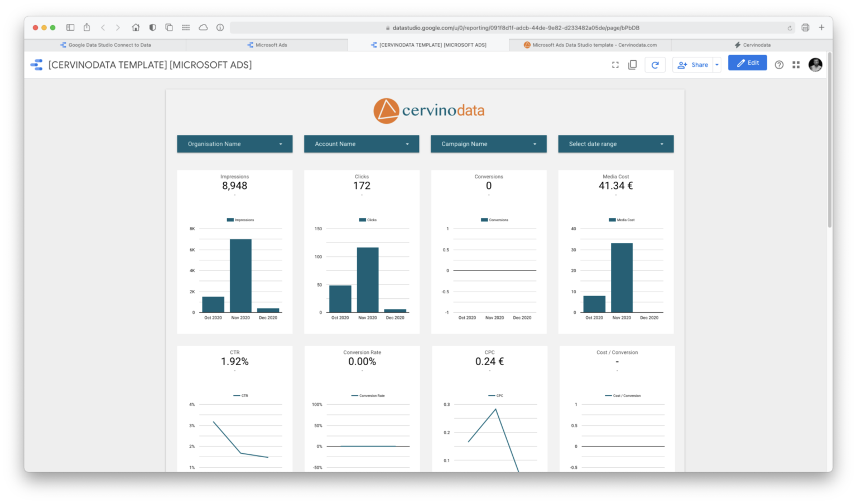The image size is (857, 504).
Task: Open the user profile avatar
Action: tap(815, 65)
